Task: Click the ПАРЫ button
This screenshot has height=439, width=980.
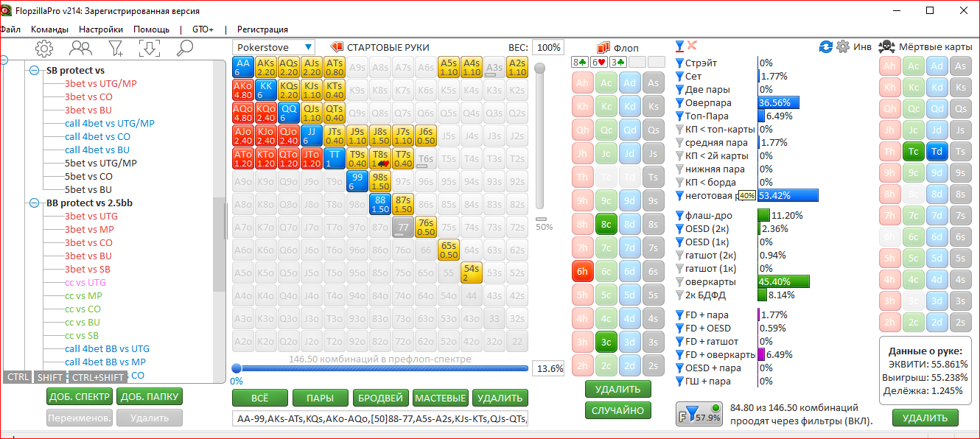Action: [321, 398]
